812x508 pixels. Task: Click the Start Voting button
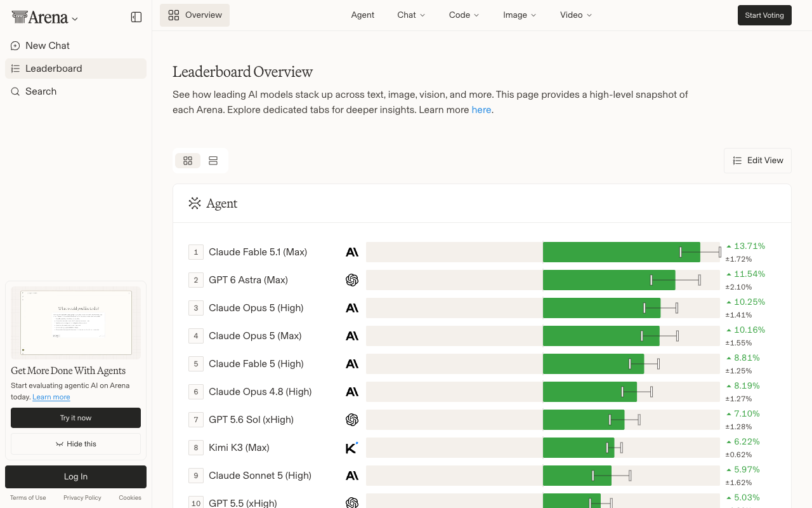click(x=764, y=15)
